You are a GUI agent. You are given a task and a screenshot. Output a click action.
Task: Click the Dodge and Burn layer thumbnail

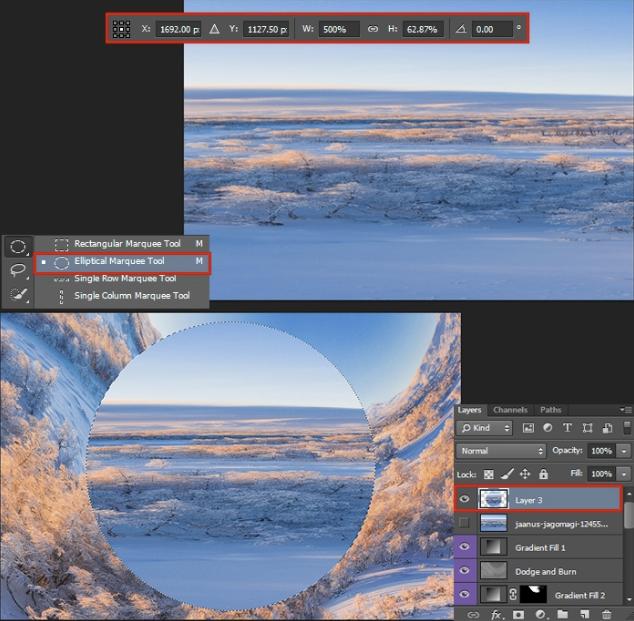(493, 571)
